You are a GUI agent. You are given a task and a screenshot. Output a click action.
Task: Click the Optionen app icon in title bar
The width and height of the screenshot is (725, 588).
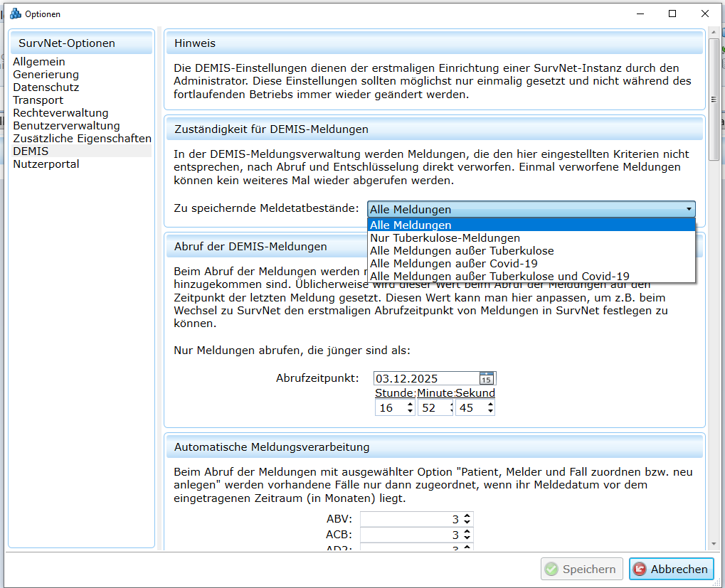point(15,14)
